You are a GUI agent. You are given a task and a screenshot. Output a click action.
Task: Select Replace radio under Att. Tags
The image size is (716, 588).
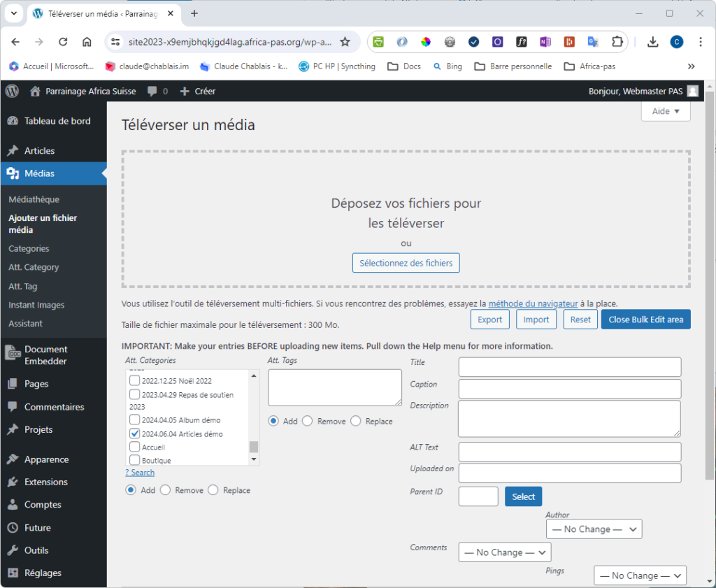pyautogui.click(x=356, y=422)
